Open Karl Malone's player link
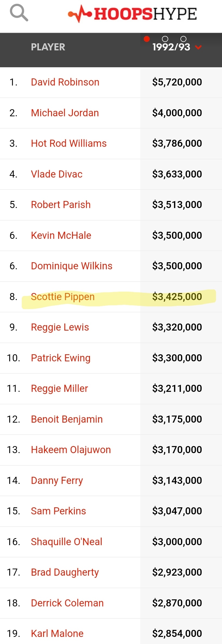This screenshot has width=222, height=644. [x=57, y=634]
